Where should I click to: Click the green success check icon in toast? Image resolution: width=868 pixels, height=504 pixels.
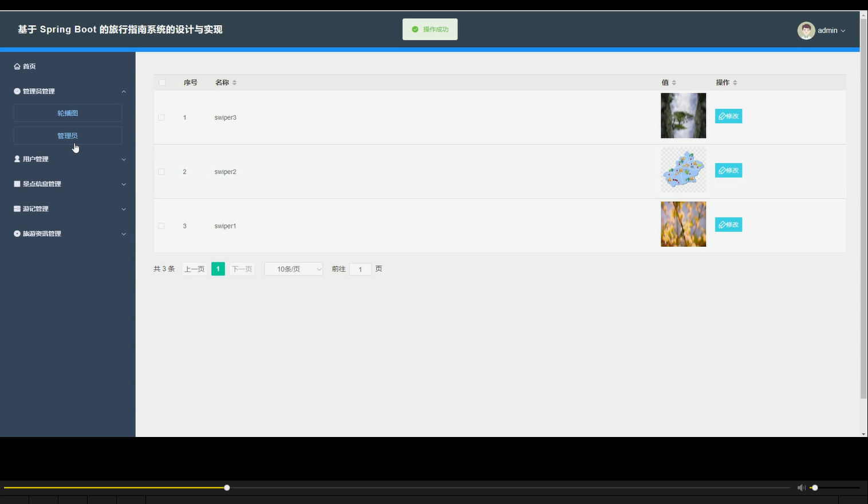point(415,29)
